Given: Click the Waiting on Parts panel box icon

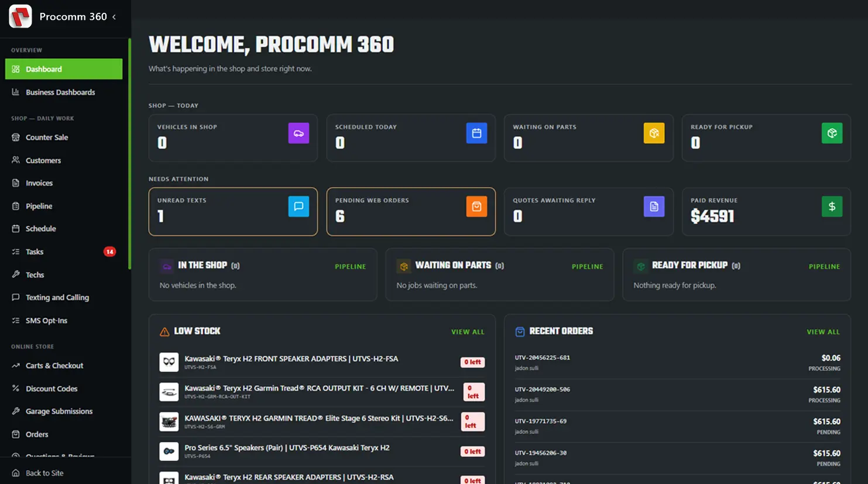Looking at the screenshot, I should point(404,266).
